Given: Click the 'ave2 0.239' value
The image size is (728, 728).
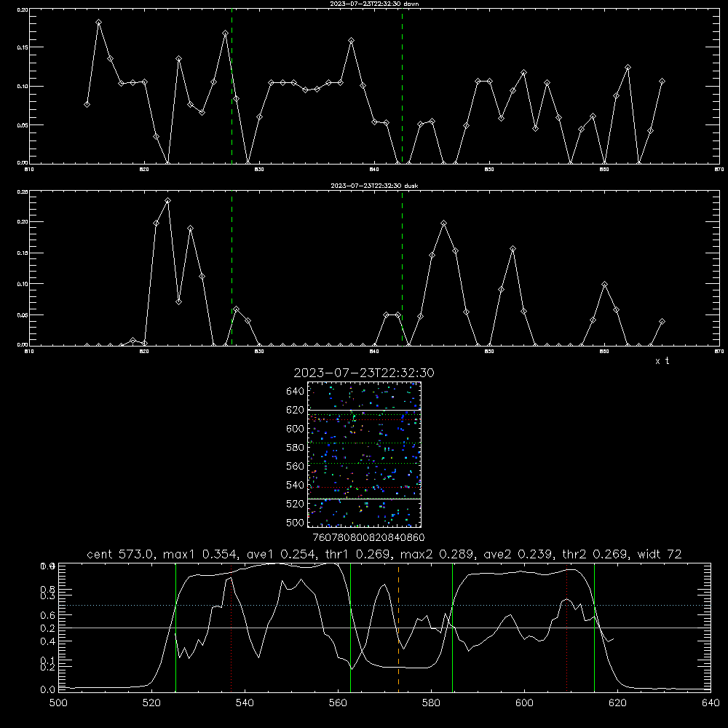Looking at the screenshot, I should [519, 554].
